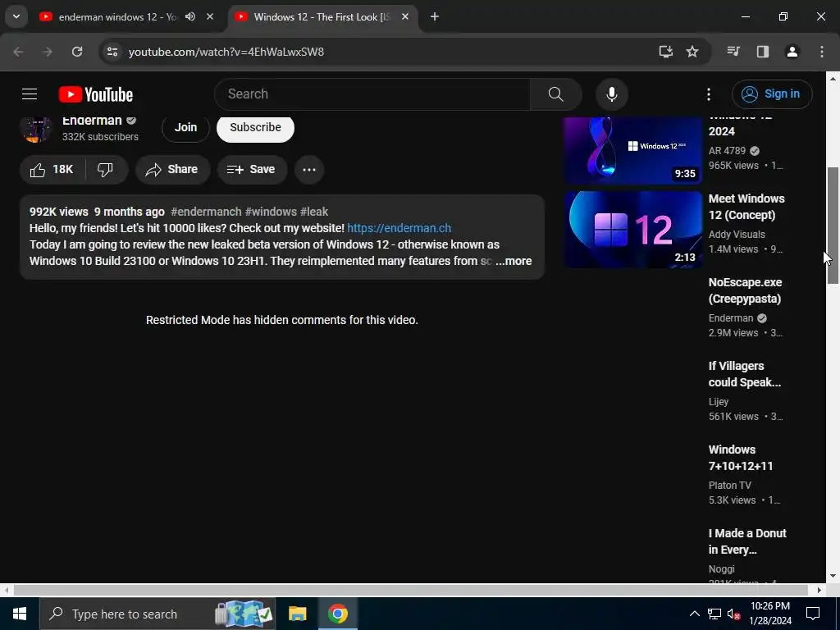This screenshot has height=630, width=840.
Task: Click Chrome icon in taskbar
Action: coord(337,614)
